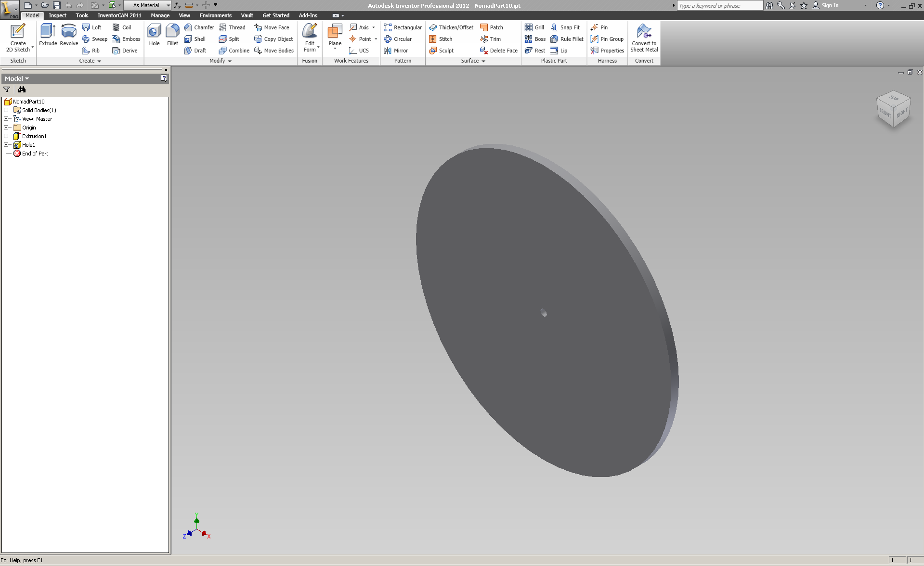
Task: Select the Hole tool
Action: coord(154,35)
